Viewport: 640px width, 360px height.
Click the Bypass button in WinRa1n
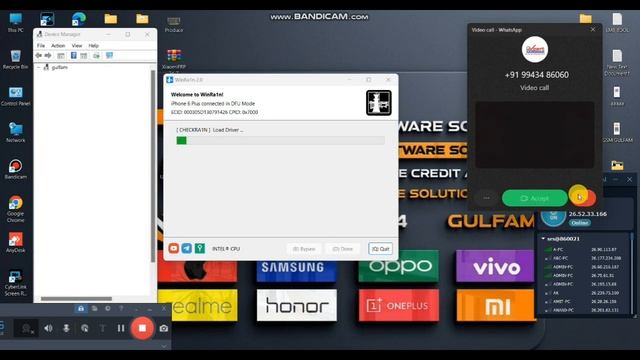point(304,249)
